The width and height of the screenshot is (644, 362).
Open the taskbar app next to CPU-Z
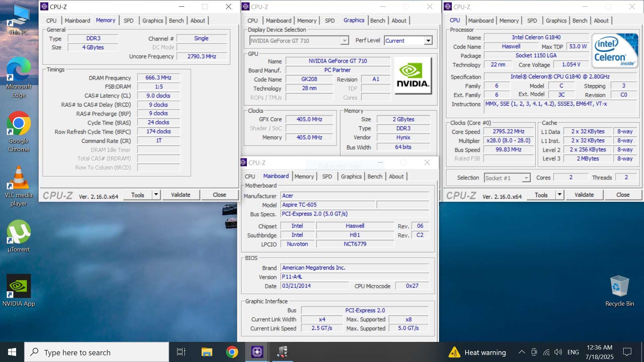(x=282, y=352)
